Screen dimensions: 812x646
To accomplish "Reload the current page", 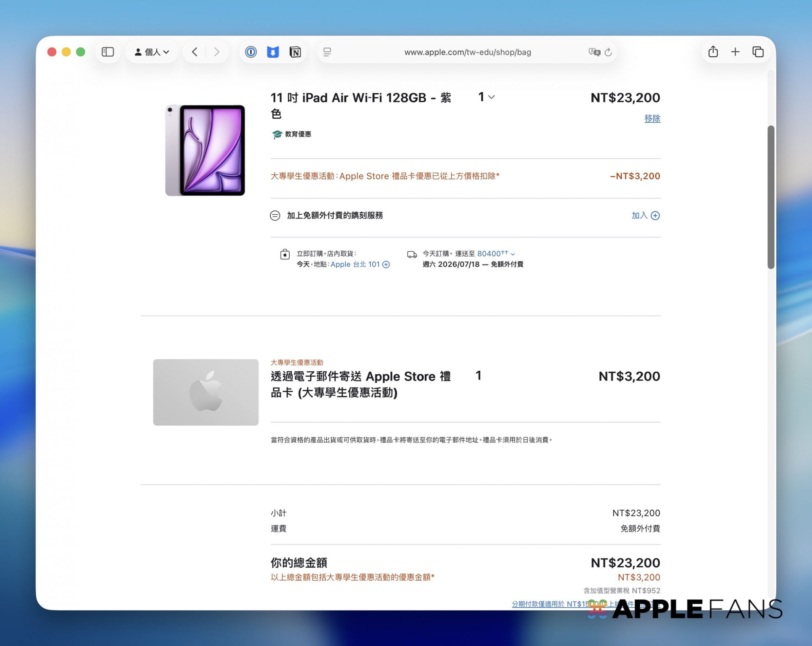I will click(x=608, y=52).
